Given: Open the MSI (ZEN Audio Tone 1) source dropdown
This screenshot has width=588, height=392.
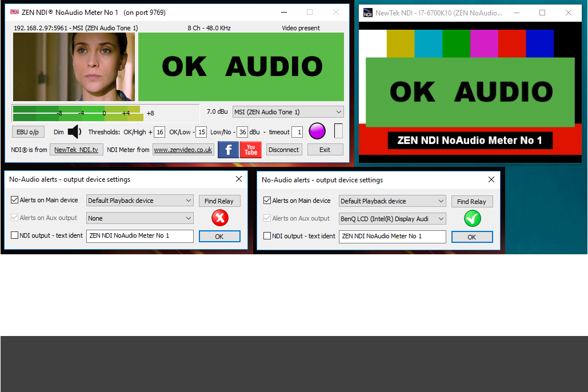Looking at the screenshot, I should point(288,112).
